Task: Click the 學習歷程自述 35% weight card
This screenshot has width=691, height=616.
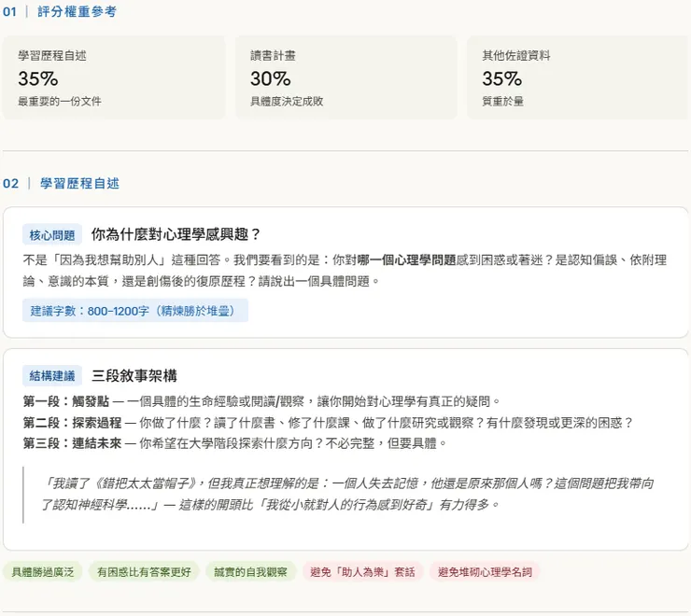Action: click(x=113, y=77)
